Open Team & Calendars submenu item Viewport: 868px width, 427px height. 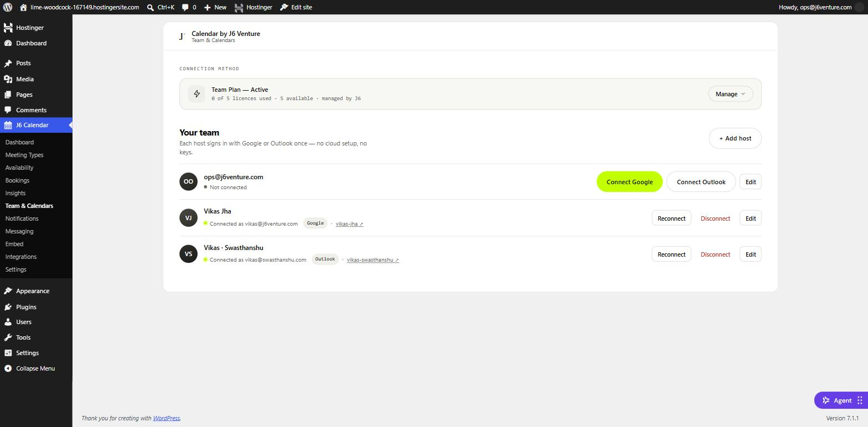[x=29, y=206]
